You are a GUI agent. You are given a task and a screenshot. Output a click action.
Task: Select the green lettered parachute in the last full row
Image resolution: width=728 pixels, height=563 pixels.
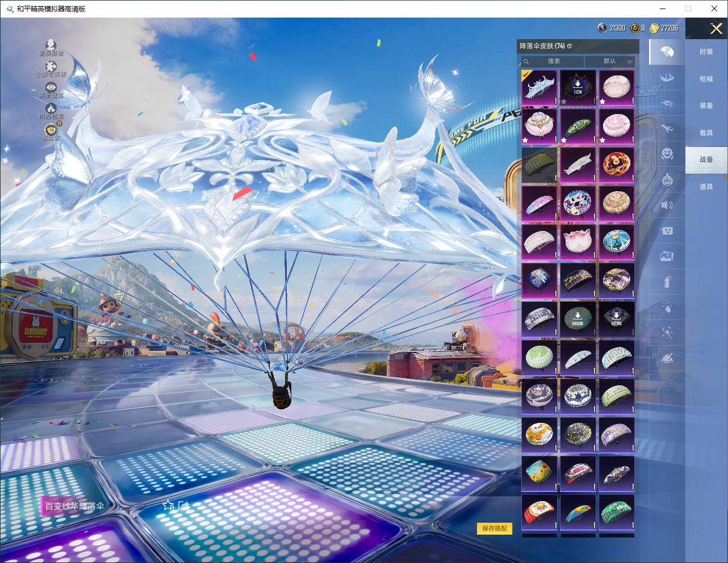click(617, 512)
